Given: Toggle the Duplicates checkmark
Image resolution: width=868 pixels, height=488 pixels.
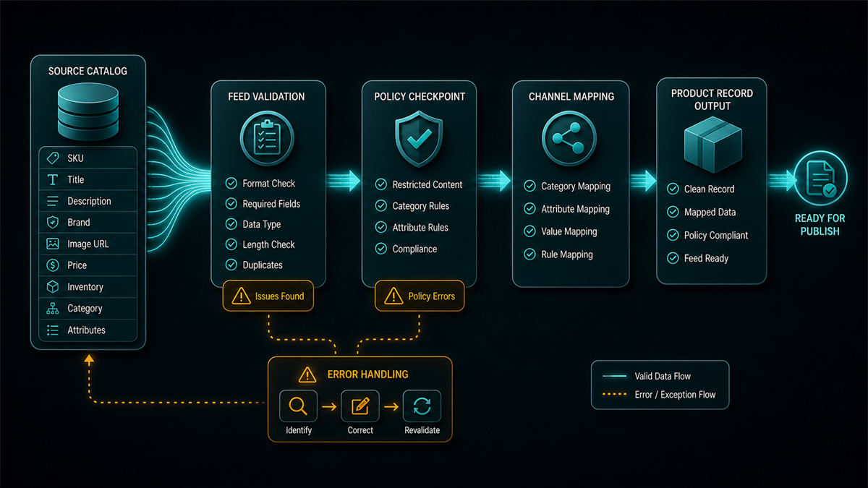Looking at the screenshot, I should (231, 265).
